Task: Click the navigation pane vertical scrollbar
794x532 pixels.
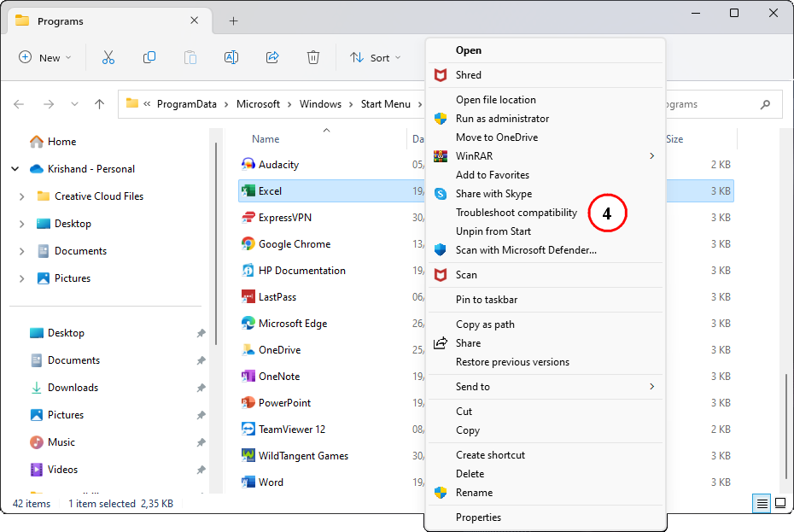Action: (x=216, y=243)
